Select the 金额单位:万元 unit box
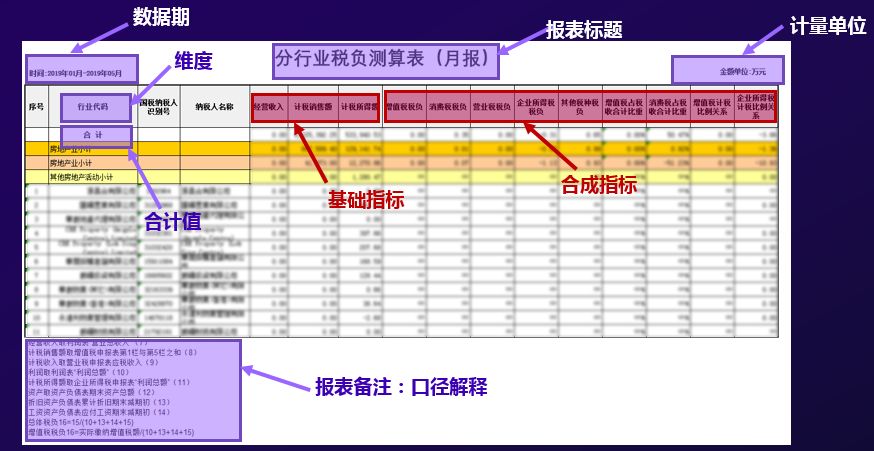Screen dimensions: 874x451 tap(727, 71)
